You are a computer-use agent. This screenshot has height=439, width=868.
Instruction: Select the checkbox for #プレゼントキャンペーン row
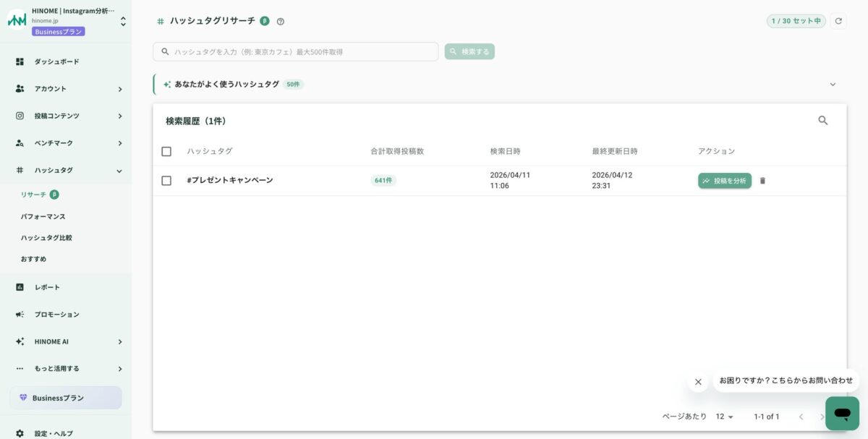coord(166,180)
